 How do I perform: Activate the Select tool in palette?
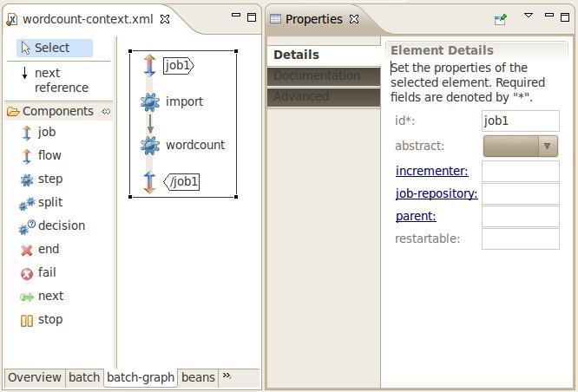pos(54,48)
